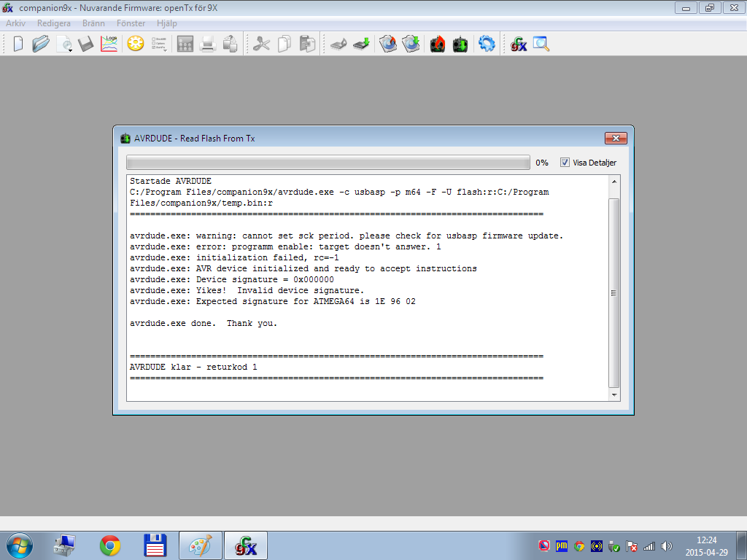This screenshot has width=747, height=560.
Task: Expand the recent documents dropdown arrow
Action: click(x=70, y=50)
